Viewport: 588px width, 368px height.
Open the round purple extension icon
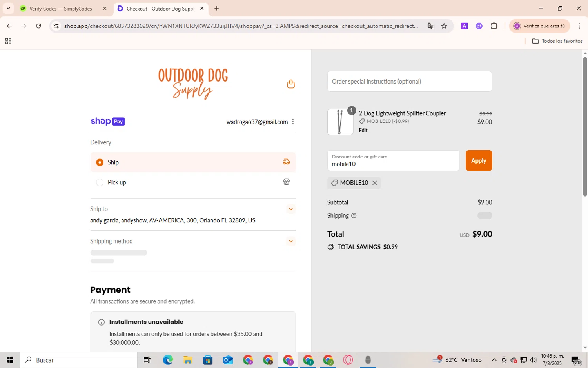(479, 26)
